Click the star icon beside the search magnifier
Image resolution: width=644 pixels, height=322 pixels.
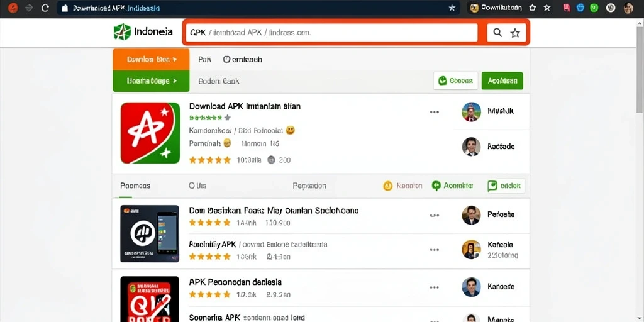[515, 33]
